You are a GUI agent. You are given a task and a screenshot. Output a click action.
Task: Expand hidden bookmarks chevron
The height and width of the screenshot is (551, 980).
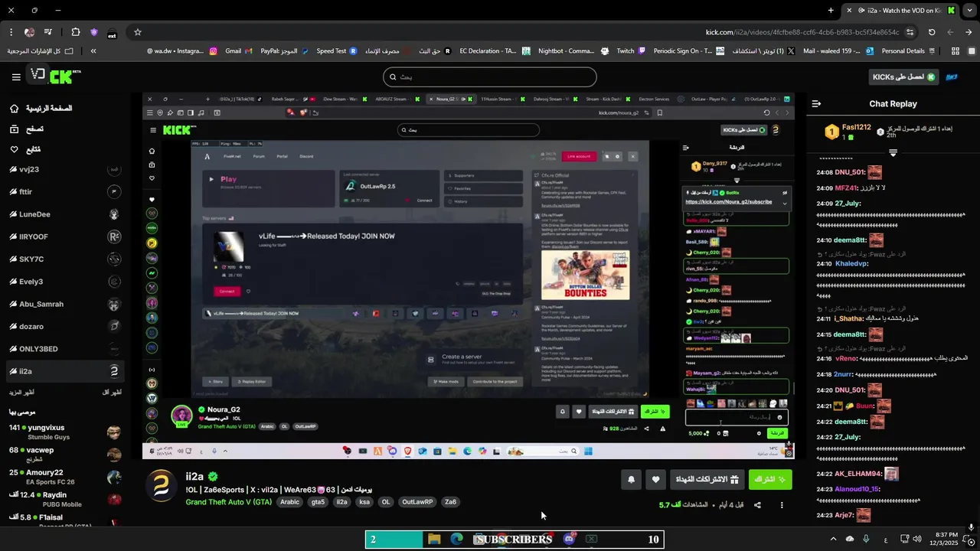tap(93, 51)
